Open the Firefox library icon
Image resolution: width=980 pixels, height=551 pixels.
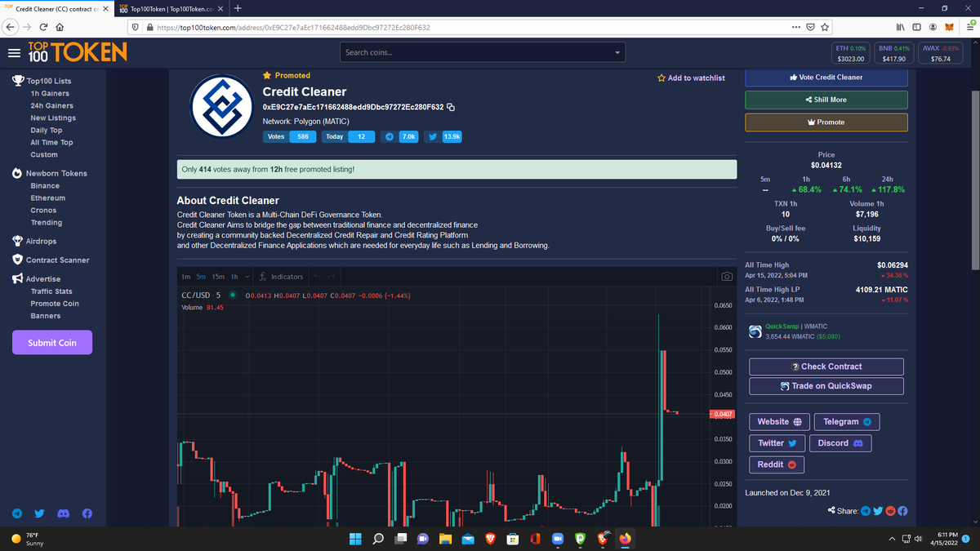pyautogui.click(x=899, y=27)
